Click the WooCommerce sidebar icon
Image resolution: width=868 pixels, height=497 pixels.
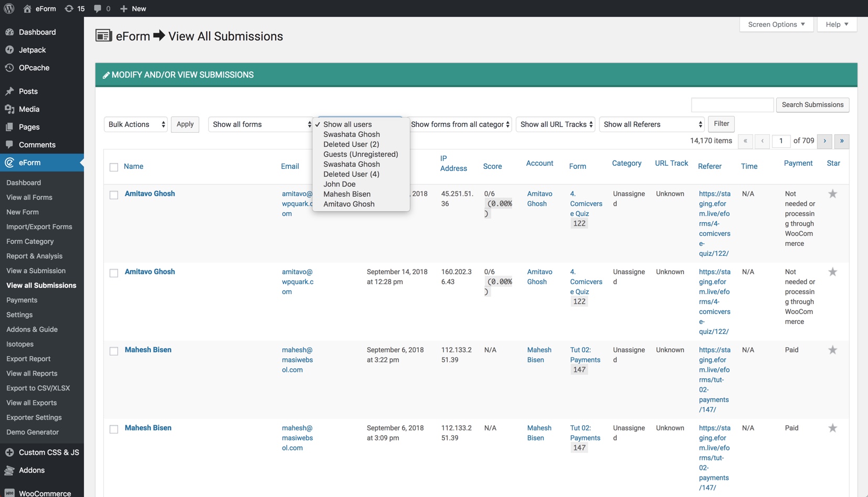coord(9,493)
